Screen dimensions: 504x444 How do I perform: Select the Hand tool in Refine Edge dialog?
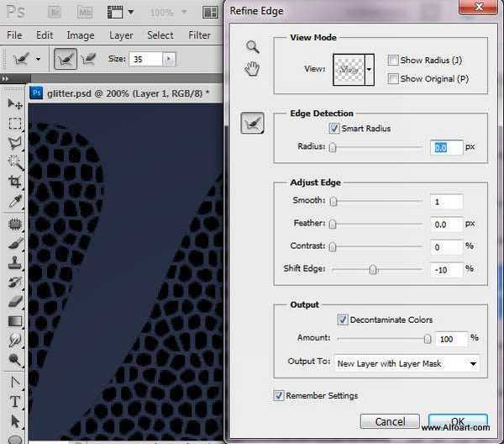tap(252, 69)
